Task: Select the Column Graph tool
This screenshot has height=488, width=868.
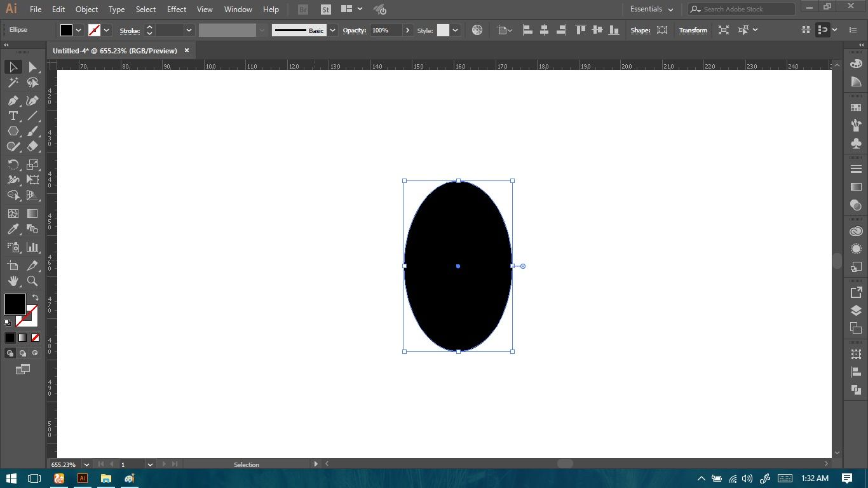Action: click(32, 247)
